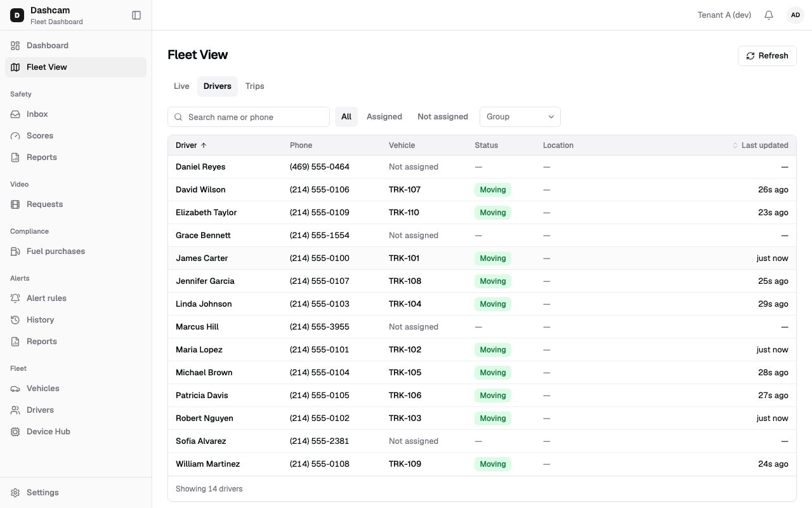Select the Scores gauge icon

(x=15, y=136)
